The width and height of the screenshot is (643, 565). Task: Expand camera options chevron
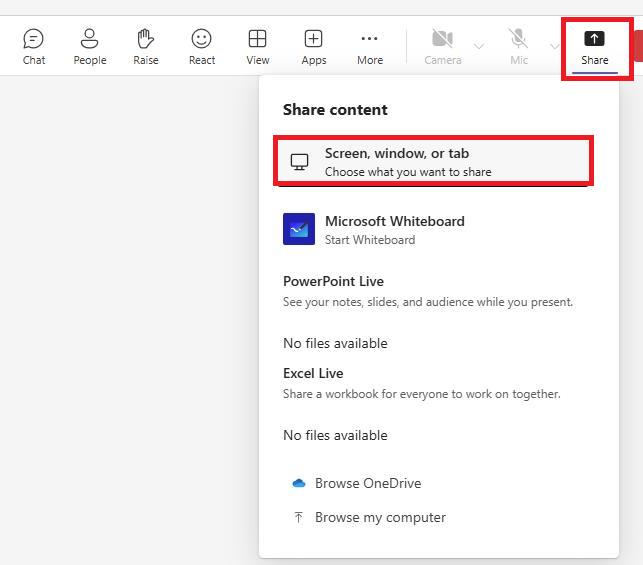479,46
